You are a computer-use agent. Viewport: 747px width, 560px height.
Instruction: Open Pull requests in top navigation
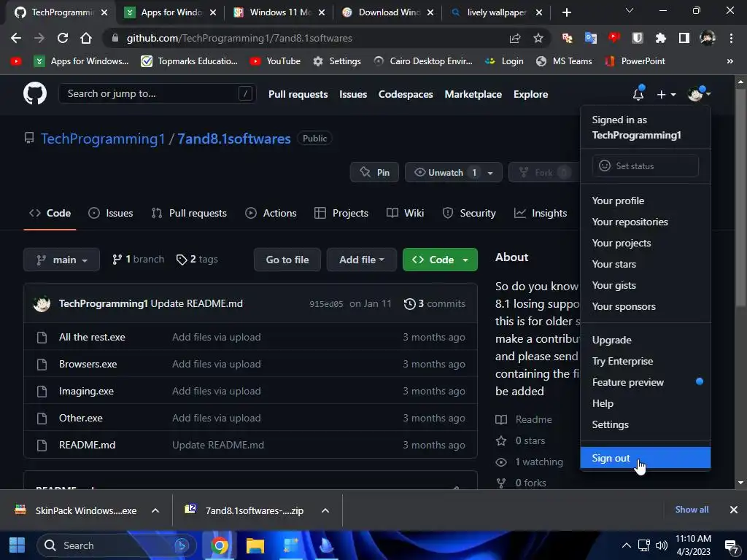click(x=298, y=94)
